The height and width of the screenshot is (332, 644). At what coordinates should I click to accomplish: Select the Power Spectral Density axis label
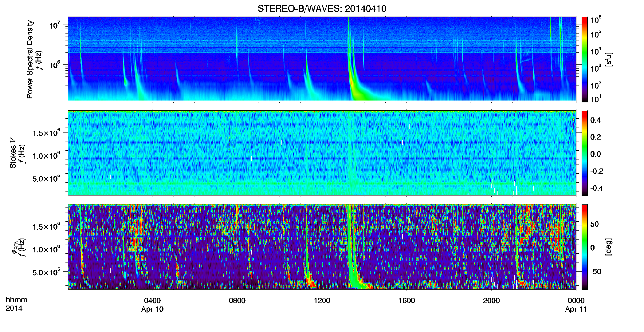click(30, 59)
